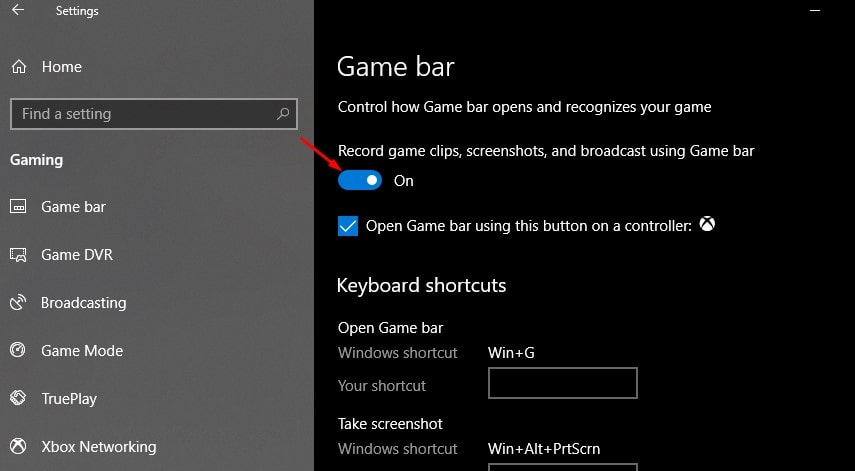Go to the Broadcasting settings page
Screen dimensions: 855x471
pyautogui.click(x=83, y=303)
